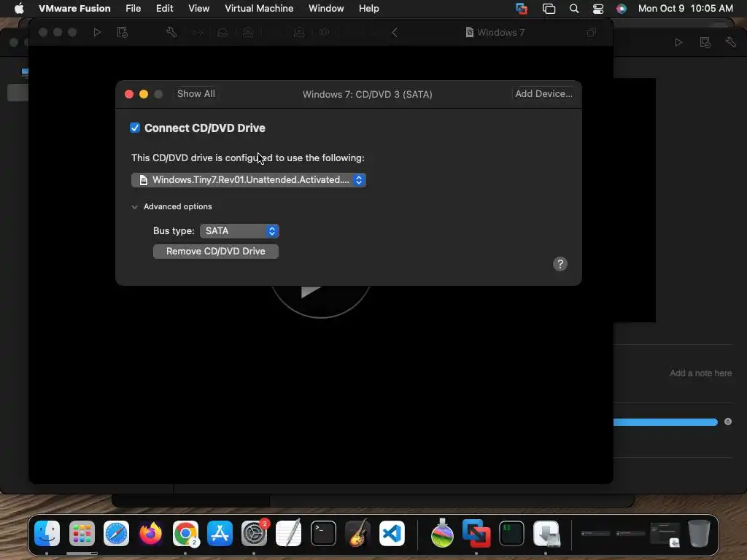
Task: Click menu bar date and time
Action: [x=685, y=9]
